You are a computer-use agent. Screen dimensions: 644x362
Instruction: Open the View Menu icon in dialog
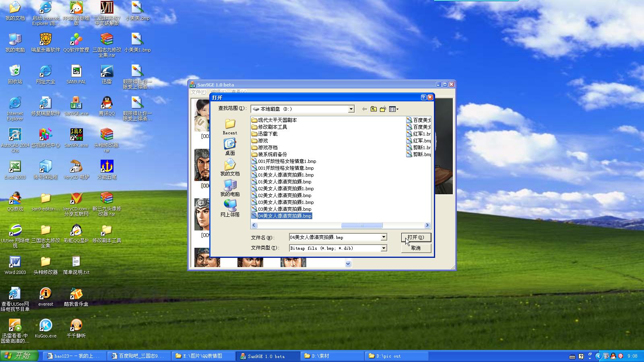(x=394, y=109)
